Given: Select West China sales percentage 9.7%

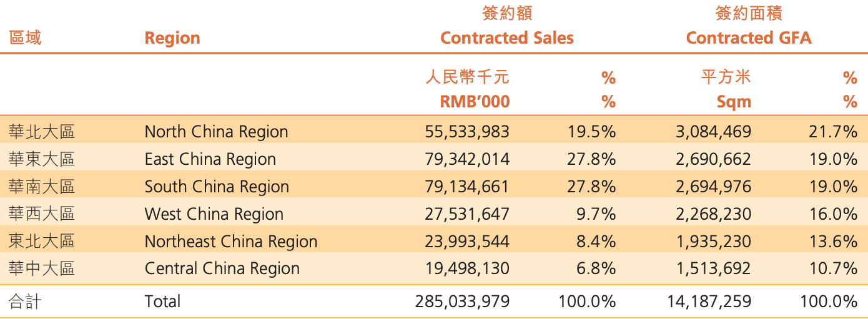Looking at the screenshot, I should (x=595, y=214).
